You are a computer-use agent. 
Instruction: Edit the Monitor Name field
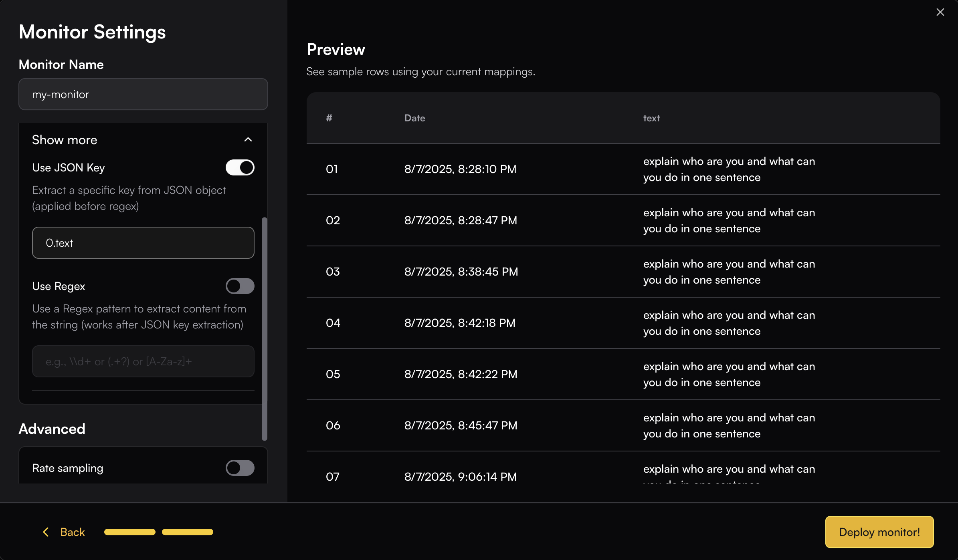(x=143, y=95)
